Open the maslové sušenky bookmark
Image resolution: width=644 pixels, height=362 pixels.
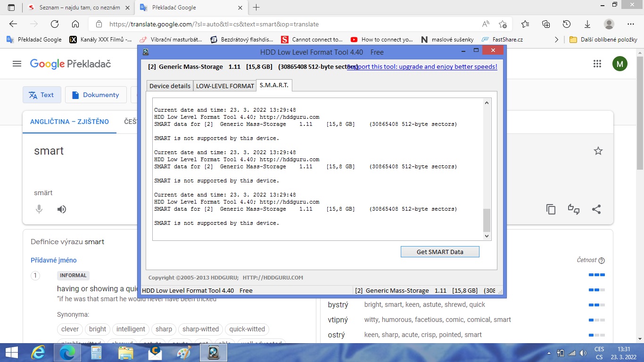click(447, 40)
